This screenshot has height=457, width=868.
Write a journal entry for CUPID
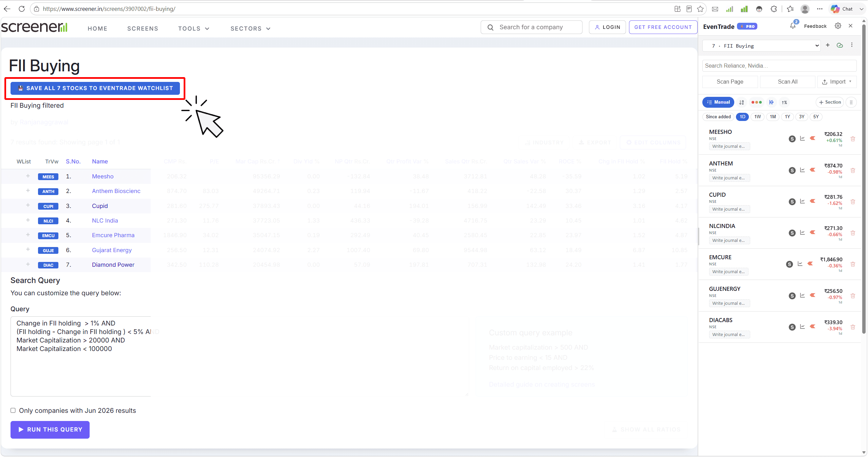coord(730,209)
